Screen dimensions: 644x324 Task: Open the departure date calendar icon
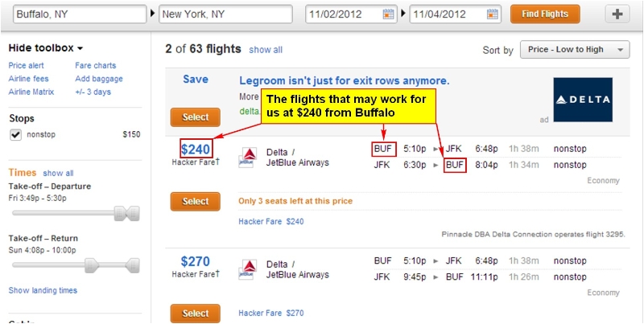tap(388, 14)
